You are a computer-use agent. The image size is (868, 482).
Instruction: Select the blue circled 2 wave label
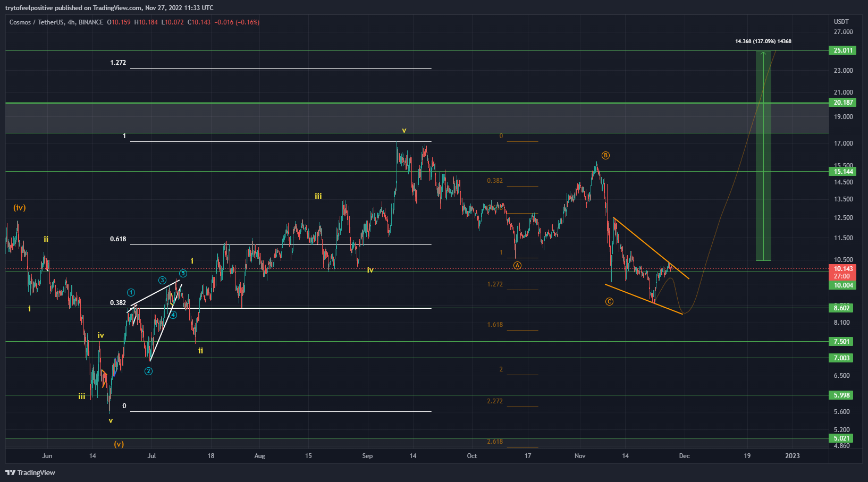[x=149, y=371]
